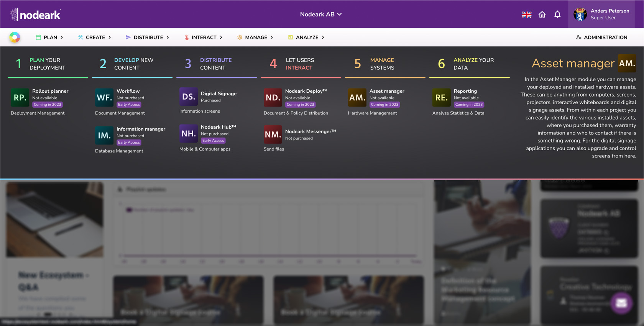Open the INTERACT menu
The height and width of the screenshot is (326, 644).
click(204, 37)
